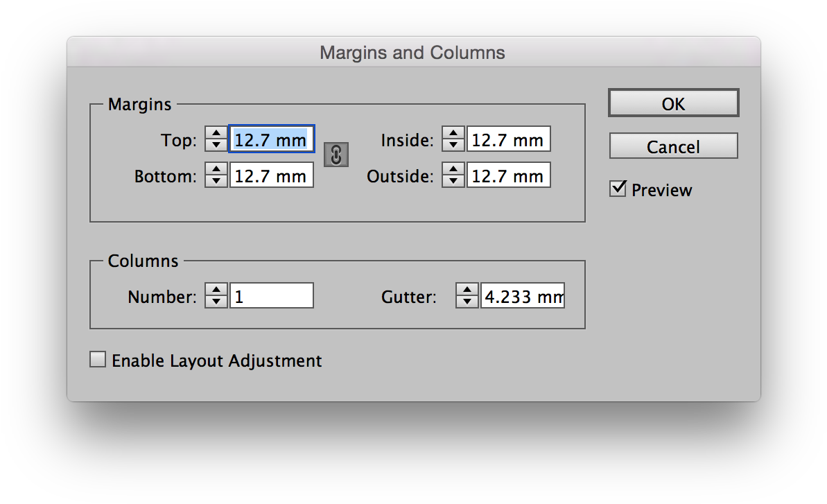Decrease Top margin with down arrow

217,145
